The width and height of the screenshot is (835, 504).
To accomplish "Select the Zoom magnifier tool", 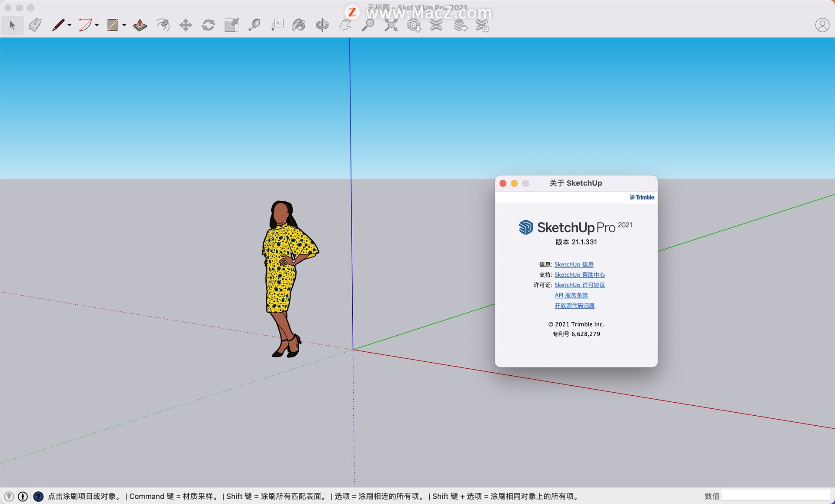I will tap(368, 25).
